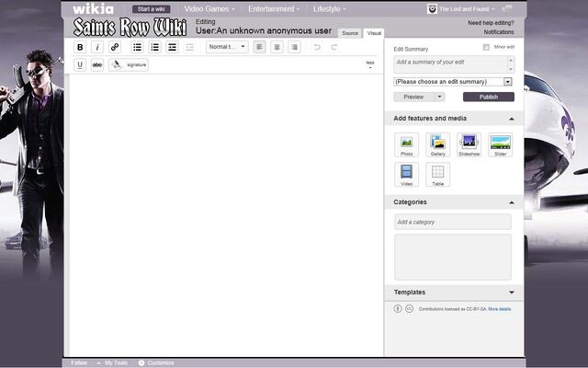The width and height of the screenshot is (588, 368).
Task: Add a Slideshow to the page
Action: (x=469, y=144)
